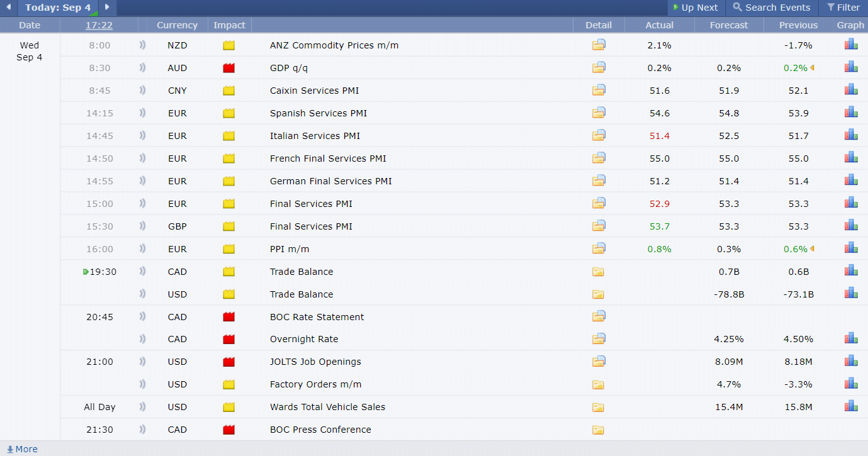
Task: Go to the next day arrow
Action: pyautogui.click(x=107, y=8)
